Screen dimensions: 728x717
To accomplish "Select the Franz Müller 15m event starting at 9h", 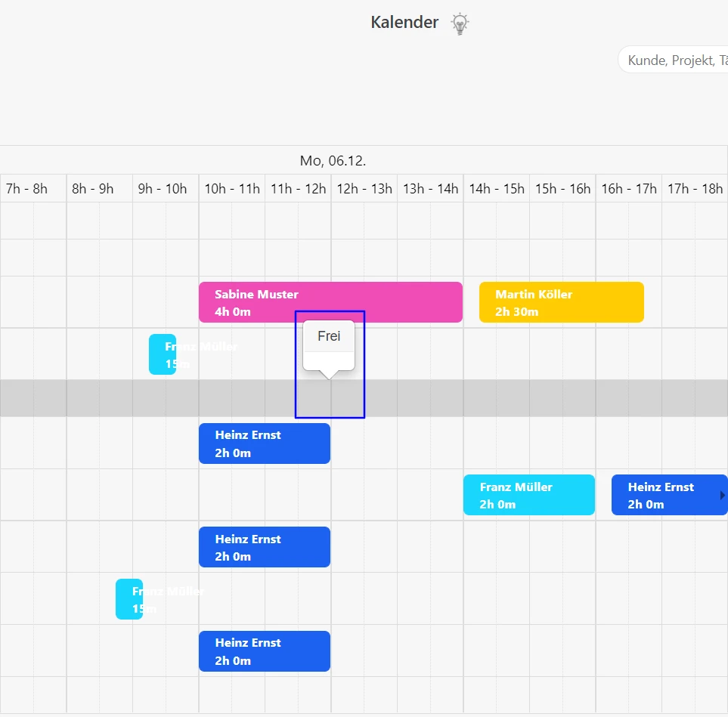I will [x=162, y=354].
